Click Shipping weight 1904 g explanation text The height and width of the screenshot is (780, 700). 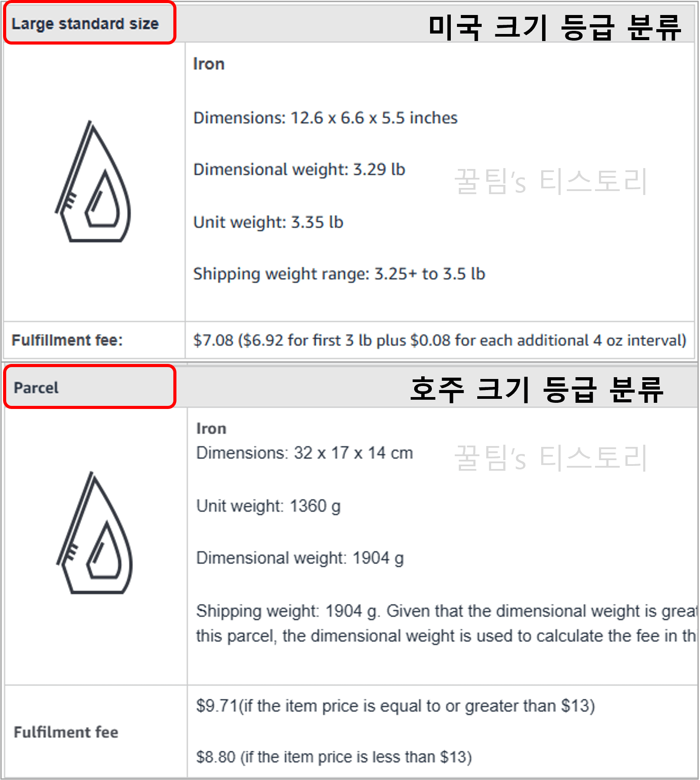[x=447, y=623]
